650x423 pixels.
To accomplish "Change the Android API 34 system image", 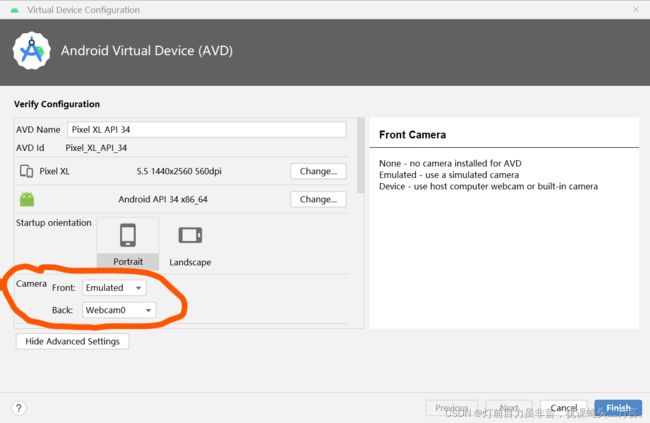I will [318, 199].
